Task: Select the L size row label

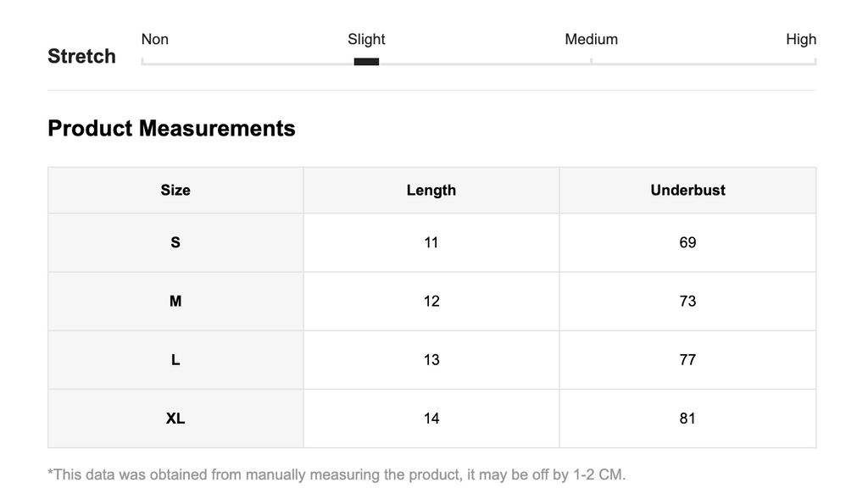Action: point(175,359)
